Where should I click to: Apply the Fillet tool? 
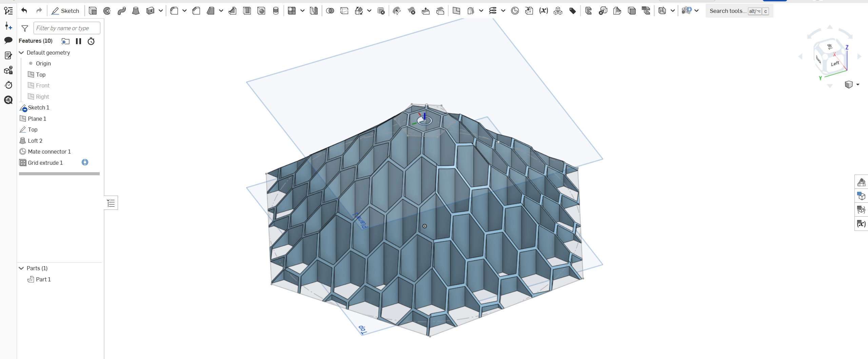[175, 11]
